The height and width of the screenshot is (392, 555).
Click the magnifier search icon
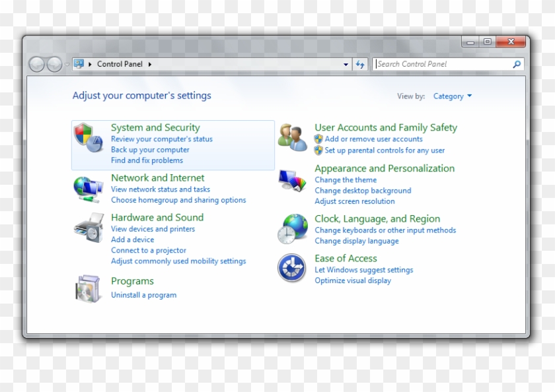517,64
